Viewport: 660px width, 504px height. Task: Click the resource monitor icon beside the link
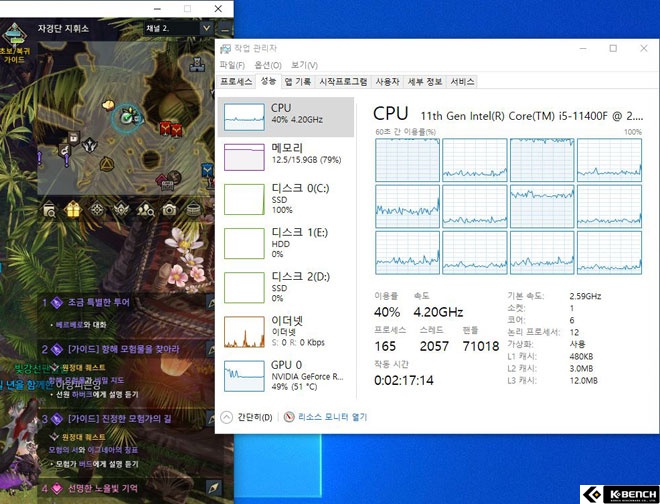pos(289,417)
